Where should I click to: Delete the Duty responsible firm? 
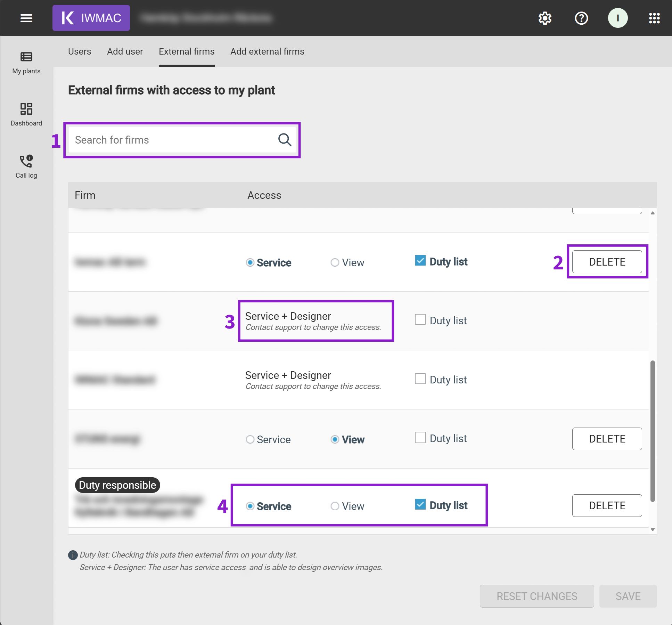point(607,505)
